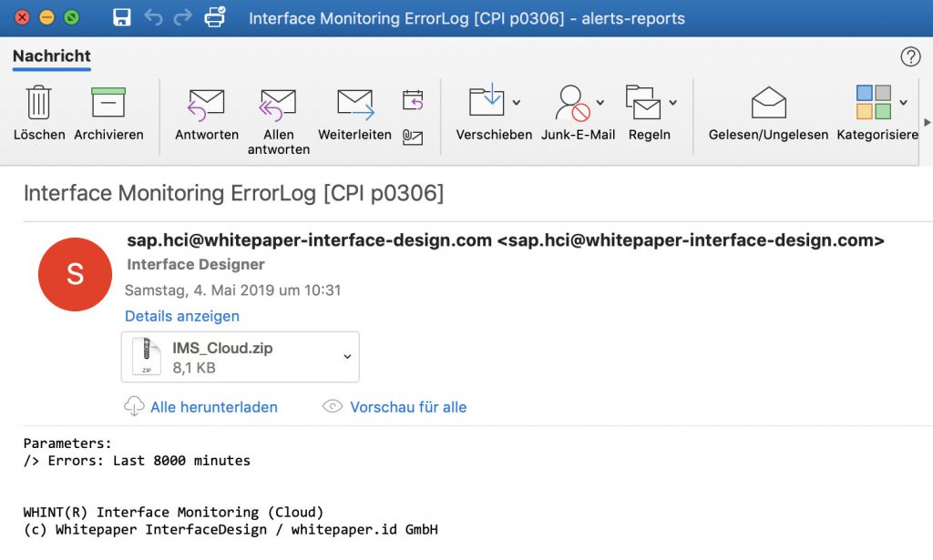
Task: Click the sender's red avatar circle
Action: tap(75, 274)
